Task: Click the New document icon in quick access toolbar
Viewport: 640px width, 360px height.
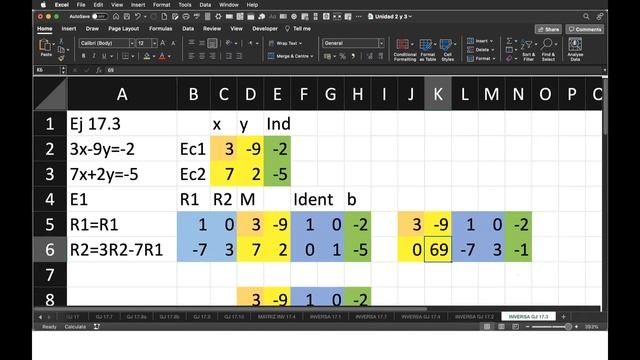Action: pyautogui.click(x=164, y=17)
